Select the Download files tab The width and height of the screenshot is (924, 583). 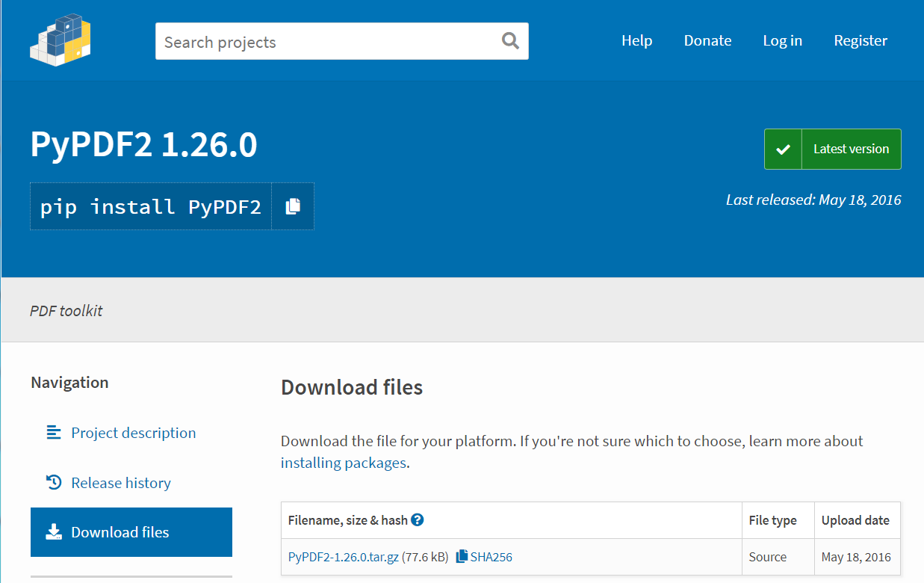pos(120,532)
